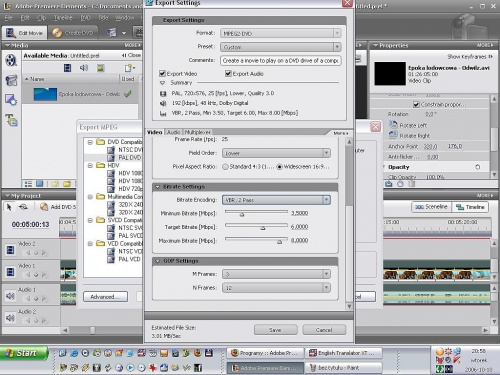The width and height of the screenshot is (500, 375).
Task: Click the new item icon in Media panel
Action: (129, 68)
